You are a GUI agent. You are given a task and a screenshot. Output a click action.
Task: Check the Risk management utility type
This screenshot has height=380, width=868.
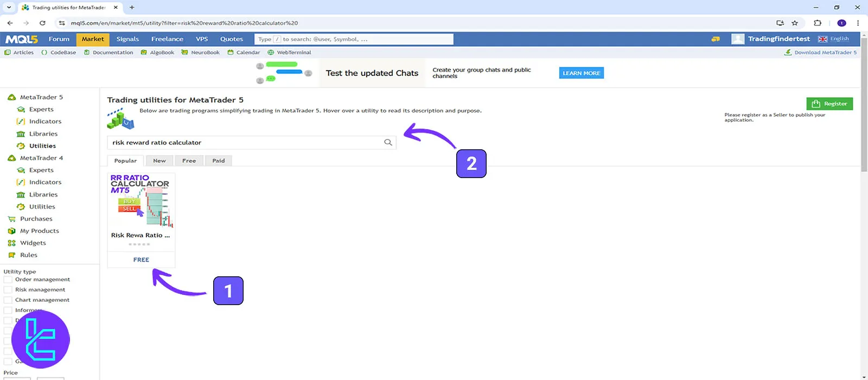pos(8,290)
